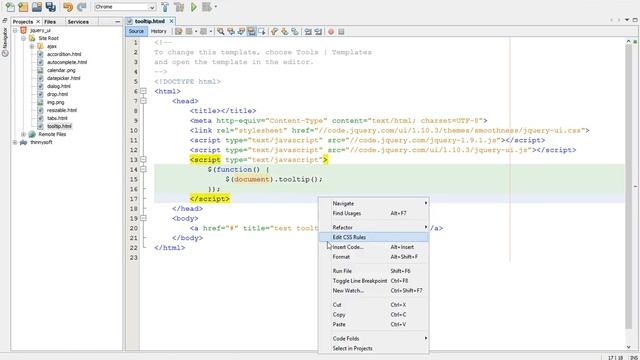
Task: Select accordition.html in project tree
Action: (64, 54)
